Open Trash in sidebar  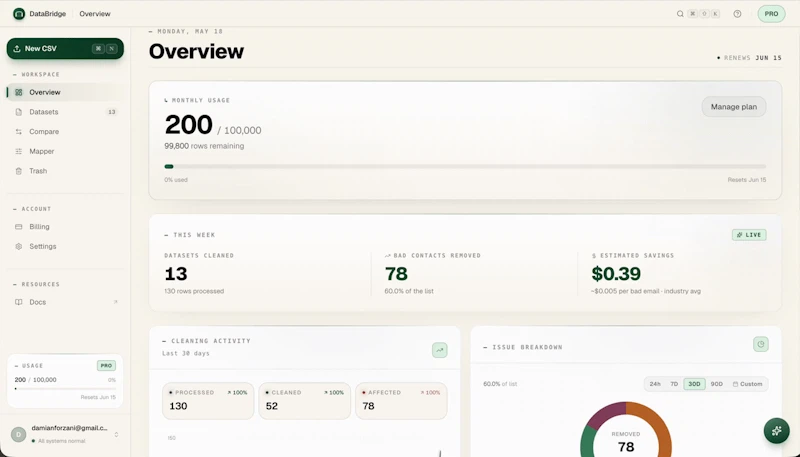click(65, 171)
